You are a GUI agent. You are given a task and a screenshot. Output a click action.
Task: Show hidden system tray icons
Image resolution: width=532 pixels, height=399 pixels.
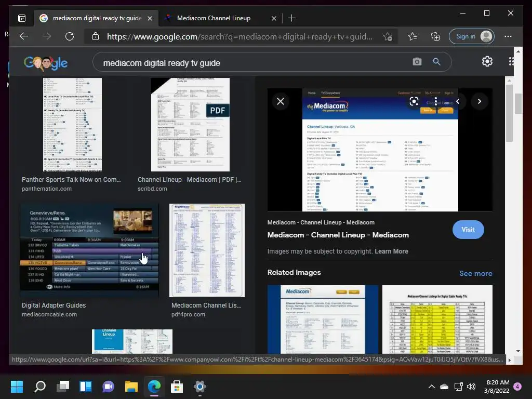(432, 387)
